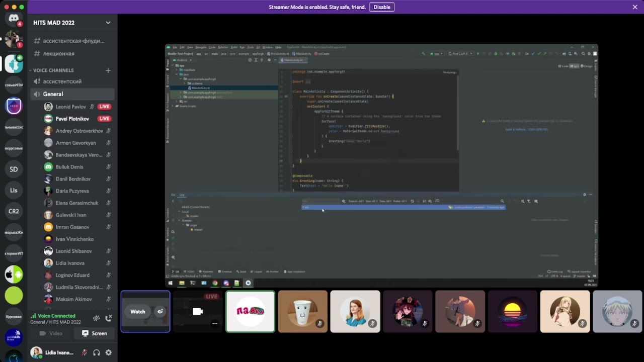Select the General voice channel
The width and height of the screenshot is (644, 362).
(72, 94)
